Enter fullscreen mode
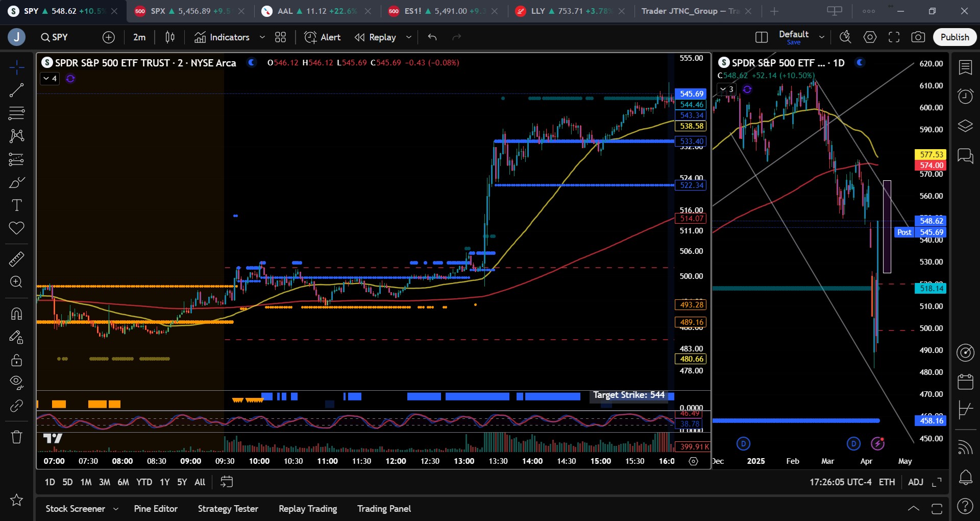980x521 pixels. click(x=894, y=37)
